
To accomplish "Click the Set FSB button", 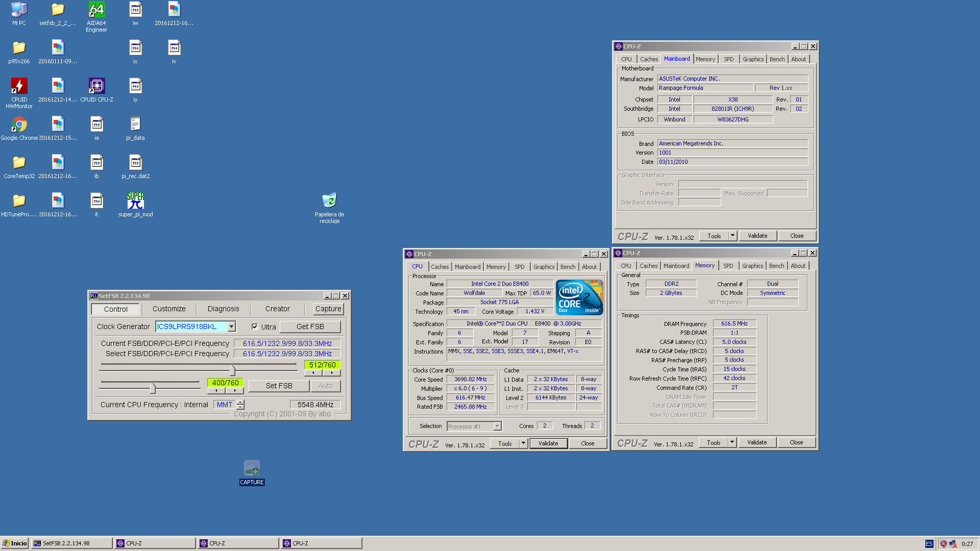I will coord(279,386).
